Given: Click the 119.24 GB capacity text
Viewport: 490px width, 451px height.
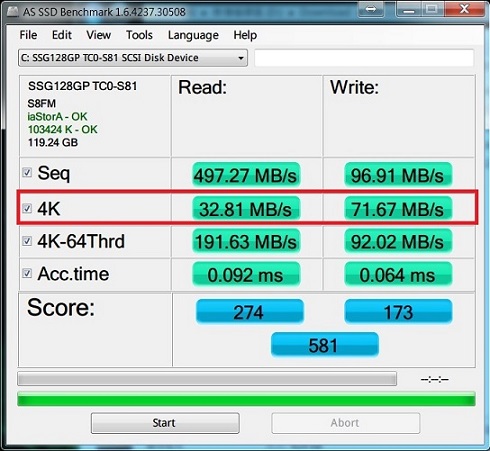Looking at the screenshot, I should coord(53,143).
